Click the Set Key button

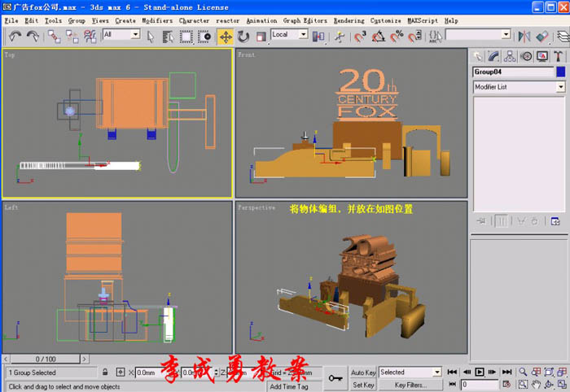click(x=363, y=385)
